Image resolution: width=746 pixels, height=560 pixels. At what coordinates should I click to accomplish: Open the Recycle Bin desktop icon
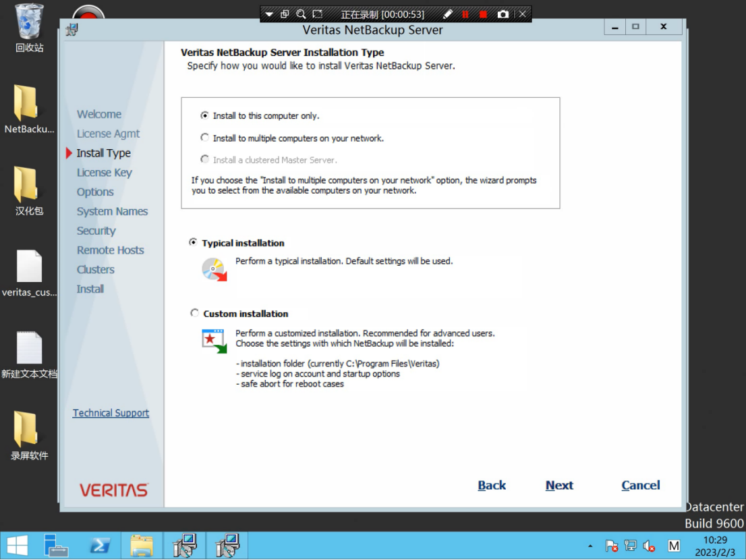click(x=29, y=28)
